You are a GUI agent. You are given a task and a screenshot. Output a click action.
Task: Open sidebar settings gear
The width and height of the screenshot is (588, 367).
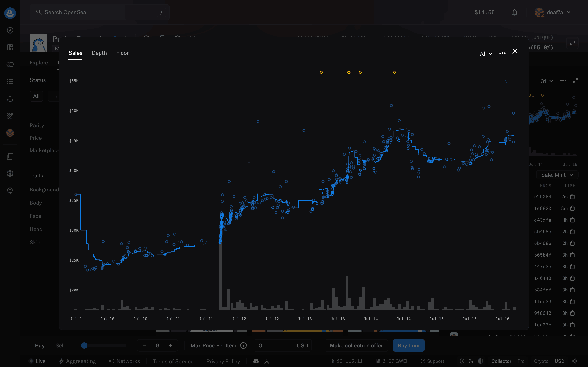[x=10, y=174]
